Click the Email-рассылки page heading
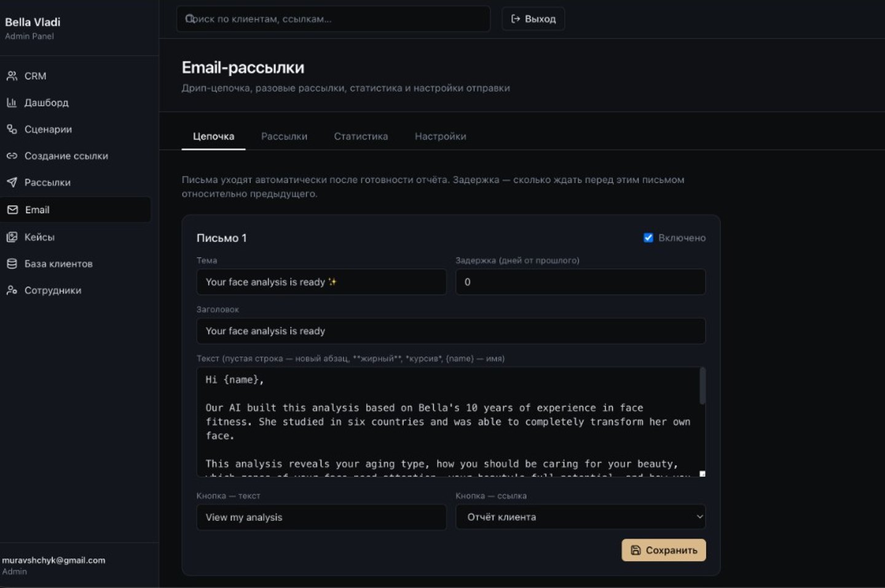Screen dimensions: 885x588 click(x=243, y=68)
